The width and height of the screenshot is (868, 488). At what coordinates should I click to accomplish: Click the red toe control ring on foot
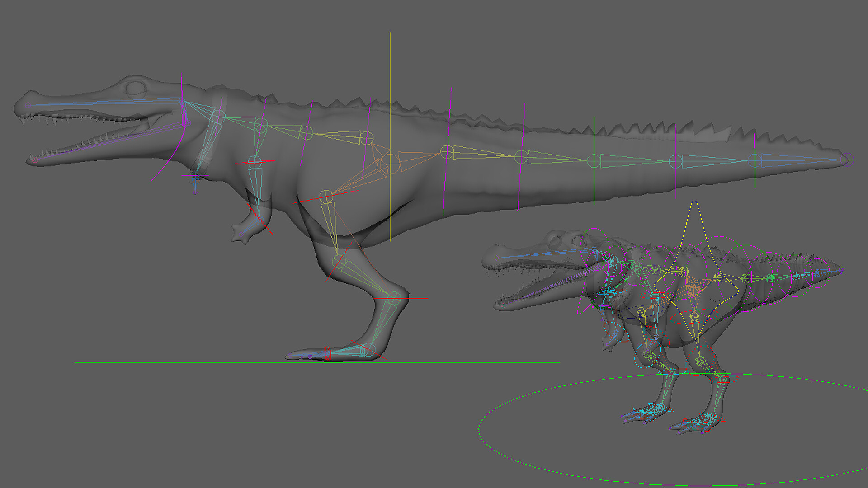coord(328,353)
